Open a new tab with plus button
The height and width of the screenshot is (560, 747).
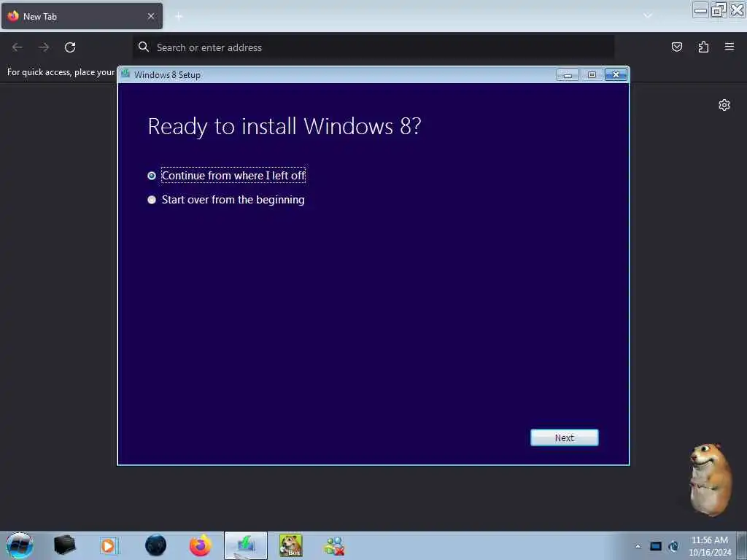(179, 17)
